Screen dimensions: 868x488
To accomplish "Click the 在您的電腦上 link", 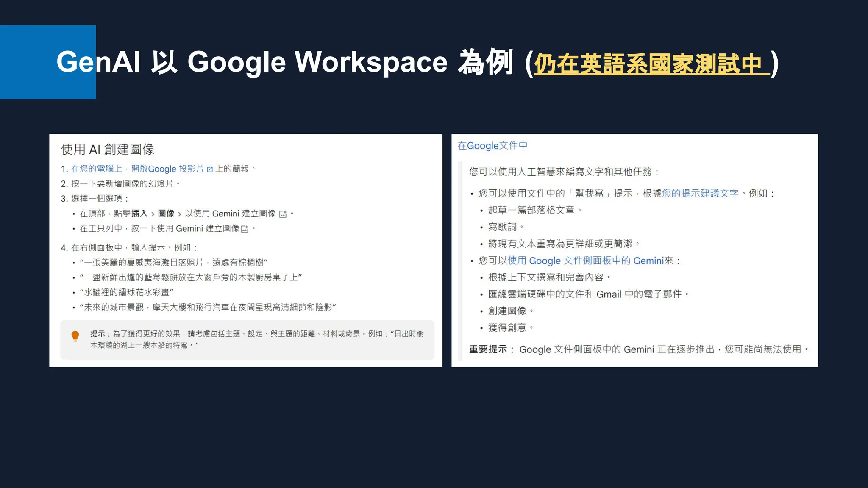I will click(x=97, y=169).
